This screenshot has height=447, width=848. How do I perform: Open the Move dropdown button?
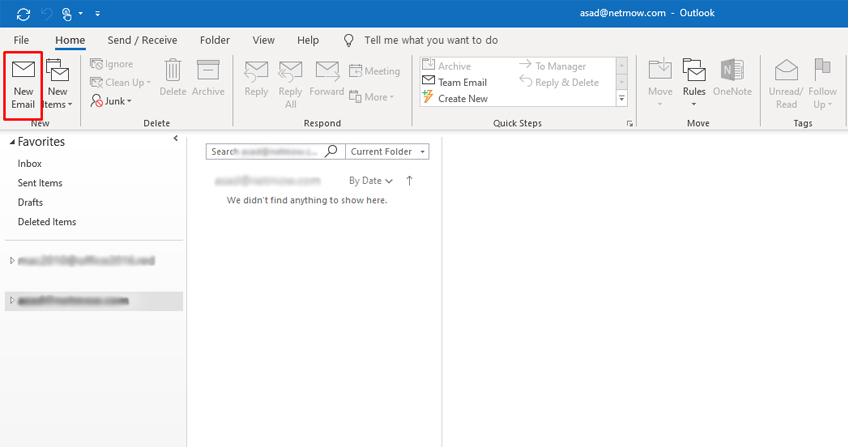pos(660,83)
